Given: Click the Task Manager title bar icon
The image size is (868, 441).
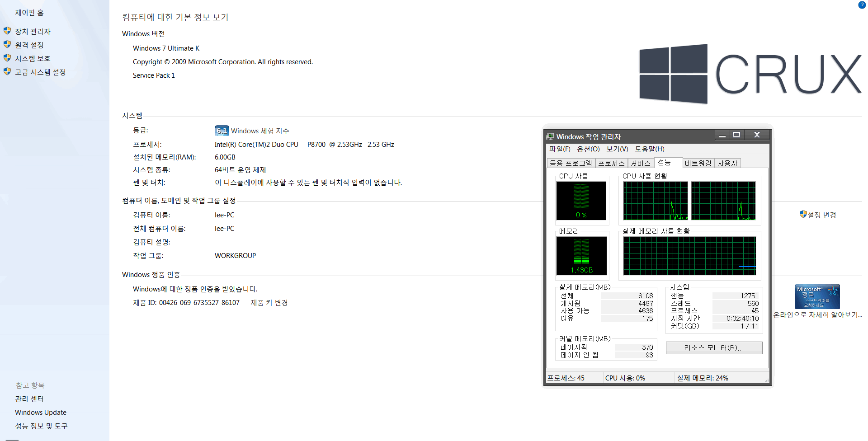Looking at the screenshot, I should tap(550, 136).
